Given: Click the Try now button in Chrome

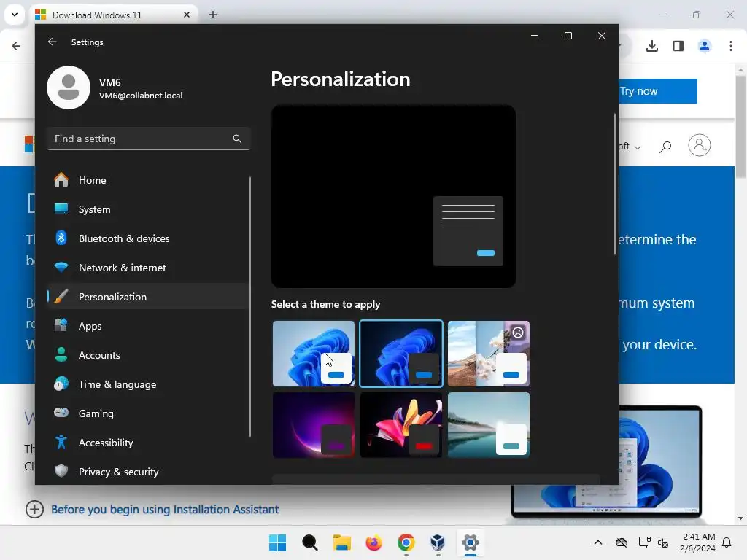Looking at the screenshot, I should 658,91.
